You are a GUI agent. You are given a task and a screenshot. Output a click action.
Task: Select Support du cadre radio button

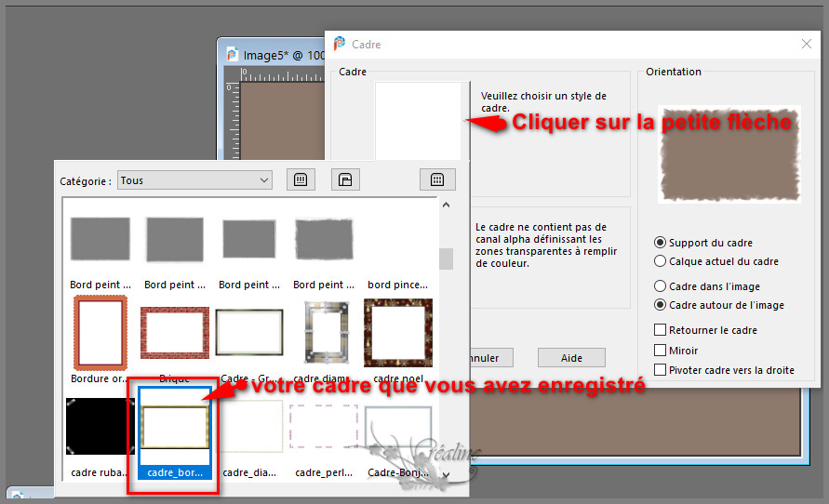pyautogui.click(x=661, y=243)
